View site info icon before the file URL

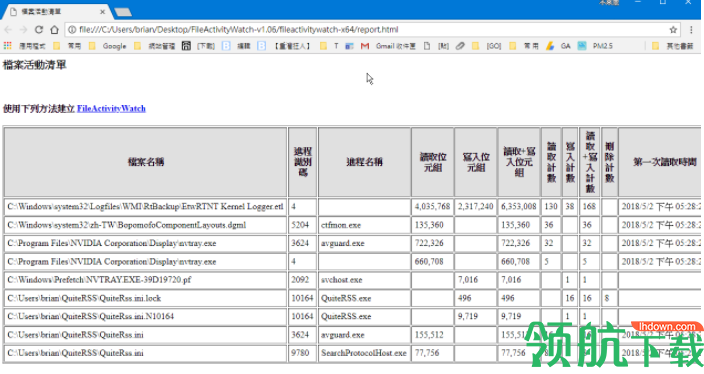pyautogui.click(x=71, y=30)
